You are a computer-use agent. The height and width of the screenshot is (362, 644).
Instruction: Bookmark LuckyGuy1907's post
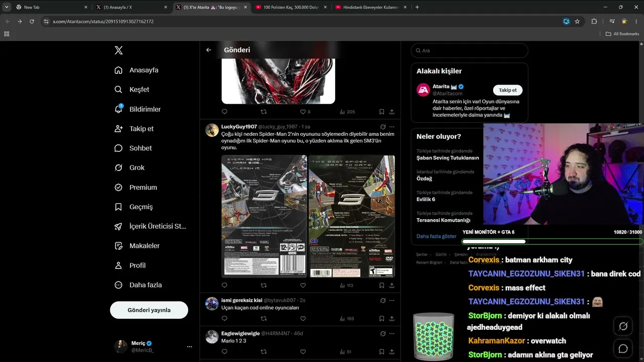(381, 285)
